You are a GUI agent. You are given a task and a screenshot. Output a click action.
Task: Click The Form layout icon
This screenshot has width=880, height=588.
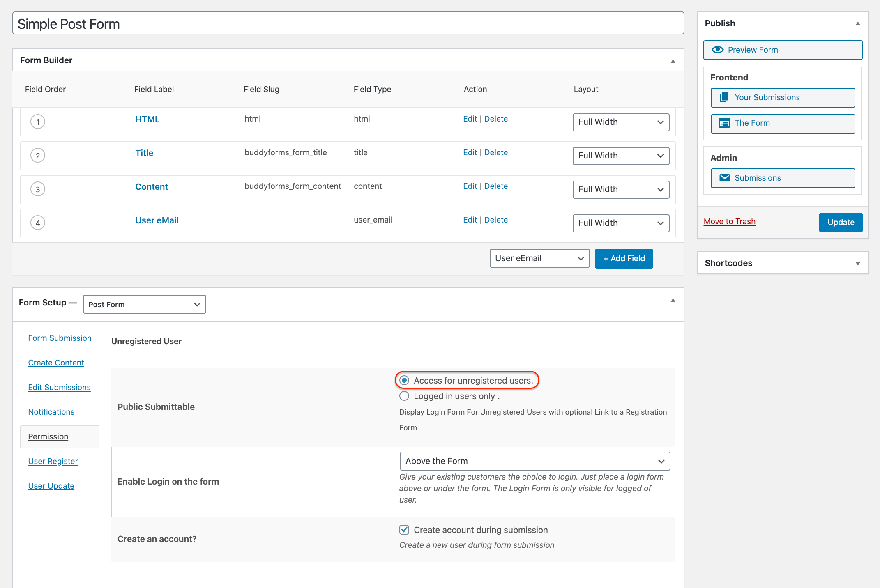coord(724,123)
